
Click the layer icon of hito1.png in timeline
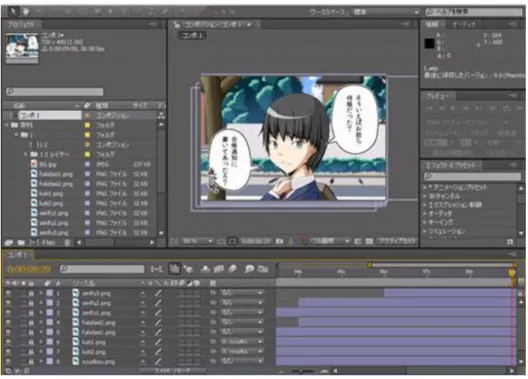tap(76, 342)
